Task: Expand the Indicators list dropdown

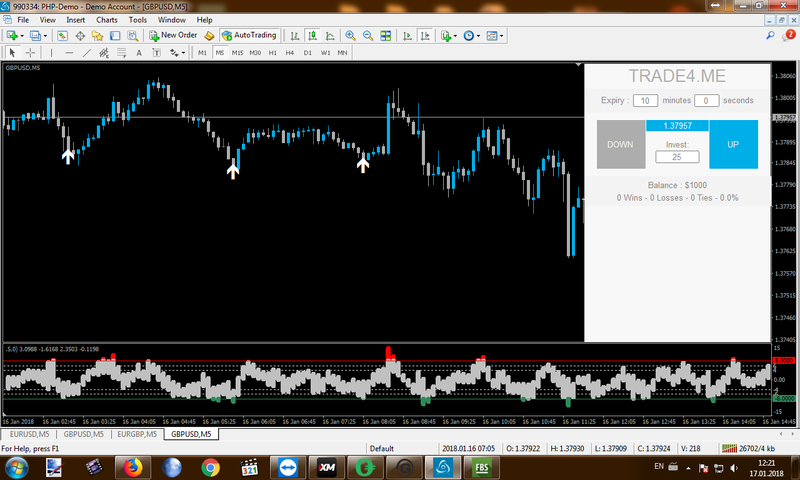Action: tap(455, 36)
